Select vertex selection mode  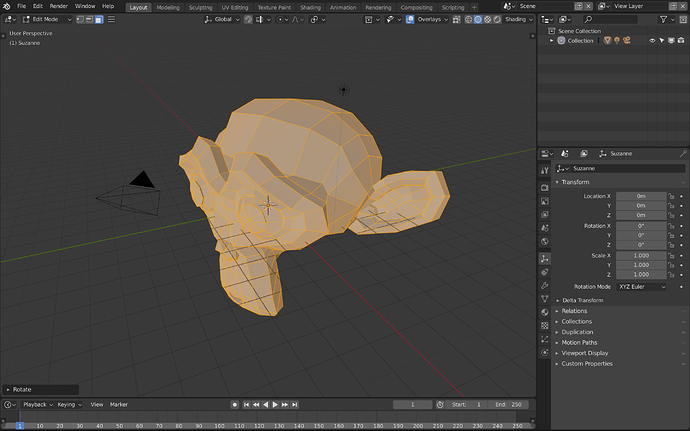point(80,19)
